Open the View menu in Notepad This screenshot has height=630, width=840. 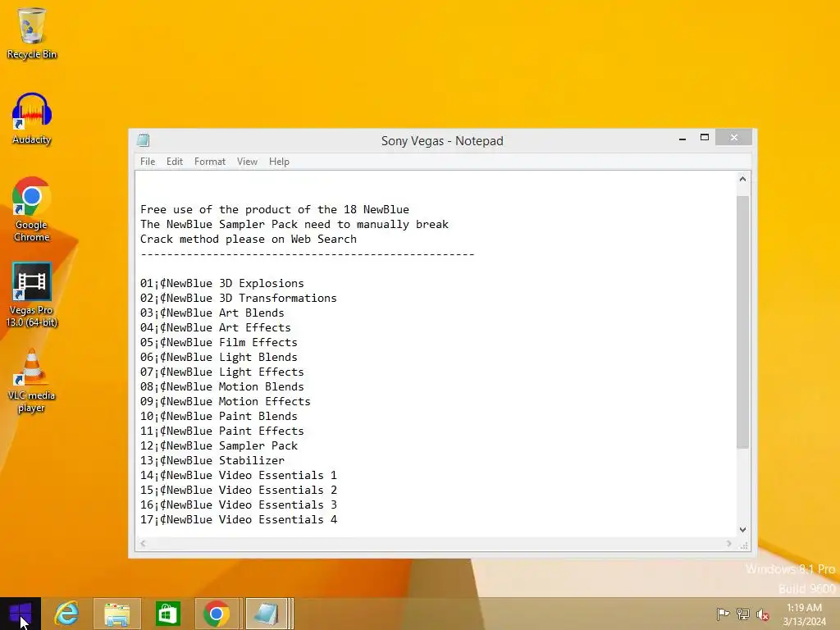tap(247, 162)
